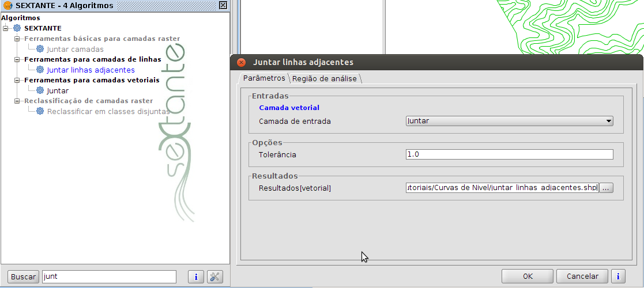The height and width of the screenshot is (288, 644).
Task: Click Ferramentas básicas para camadas raster label
Action: 102,39
